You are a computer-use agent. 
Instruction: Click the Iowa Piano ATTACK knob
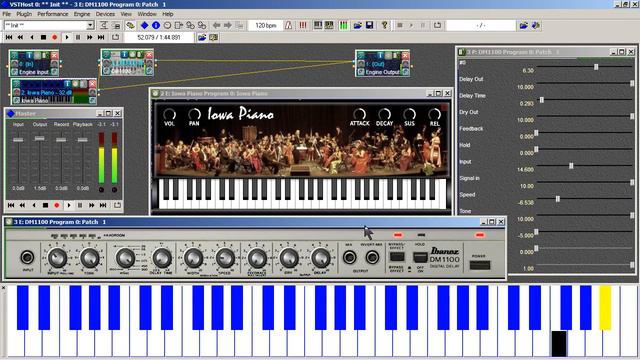click(x=359, y=115)
